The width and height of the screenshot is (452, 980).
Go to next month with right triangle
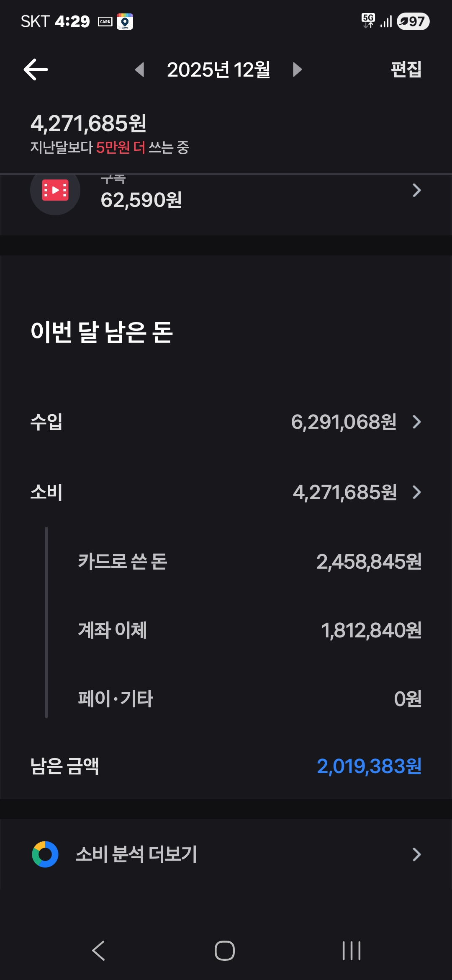point(297,70)
